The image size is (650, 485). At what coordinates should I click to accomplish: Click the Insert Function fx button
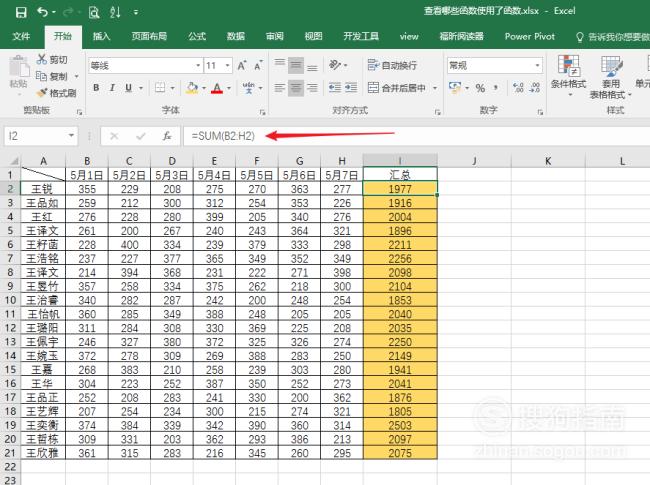click(167, 136)
